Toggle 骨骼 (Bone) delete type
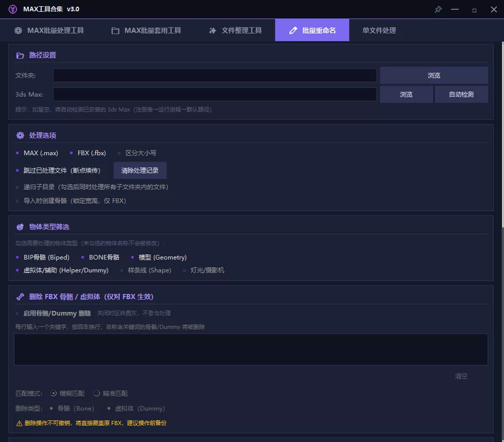 click(72, 409)
